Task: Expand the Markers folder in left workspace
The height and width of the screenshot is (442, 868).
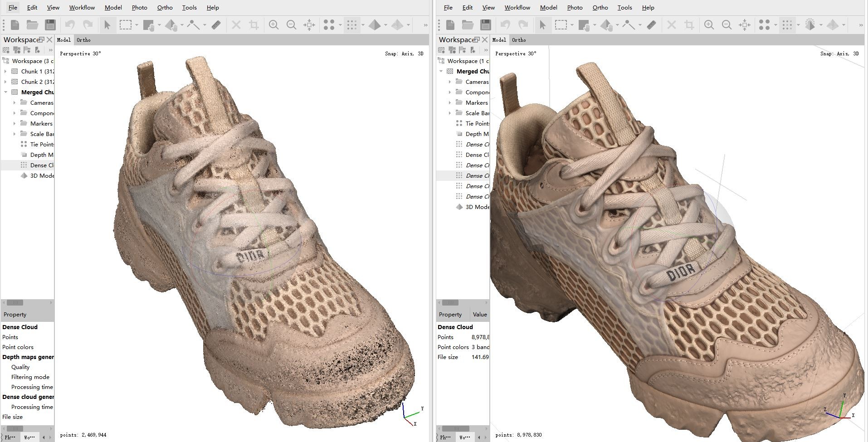Action: (x=15, y=123)
